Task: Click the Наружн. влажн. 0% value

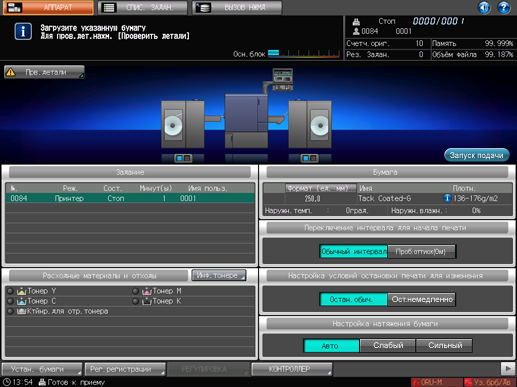Action: pos(476,211)
